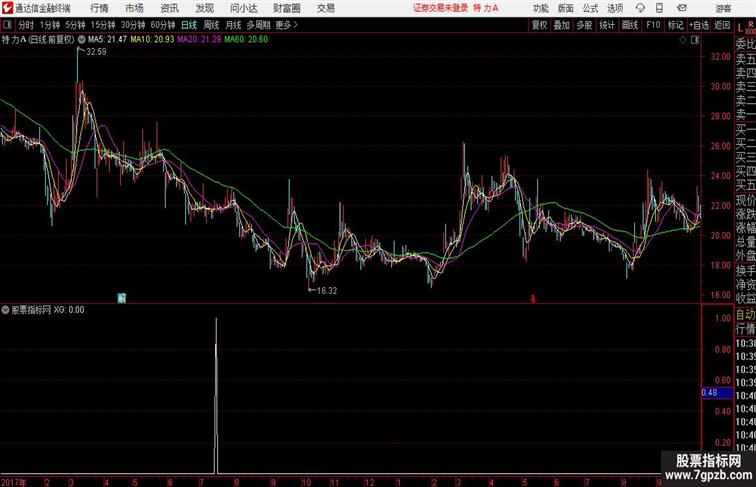Click the MA5: 21.47 indicator value
The width and height of the screenshot is (756, 487).
pos(108,40)
